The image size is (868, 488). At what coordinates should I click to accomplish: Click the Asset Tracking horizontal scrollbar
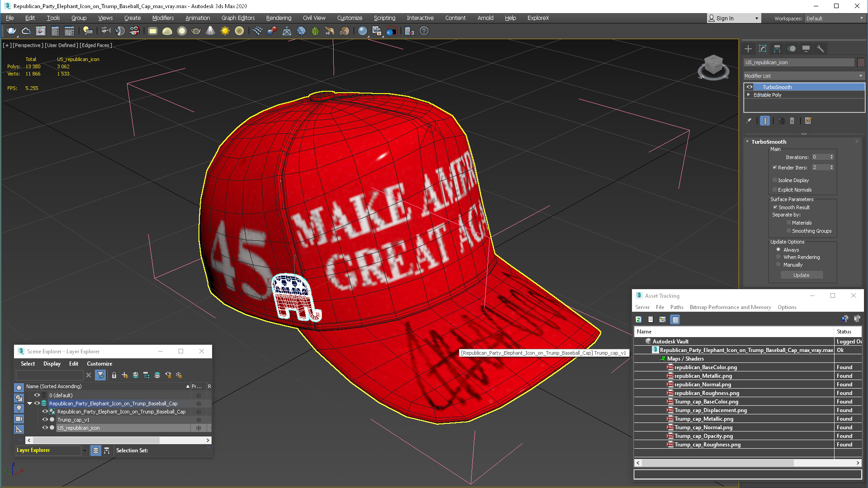[717, 463]
